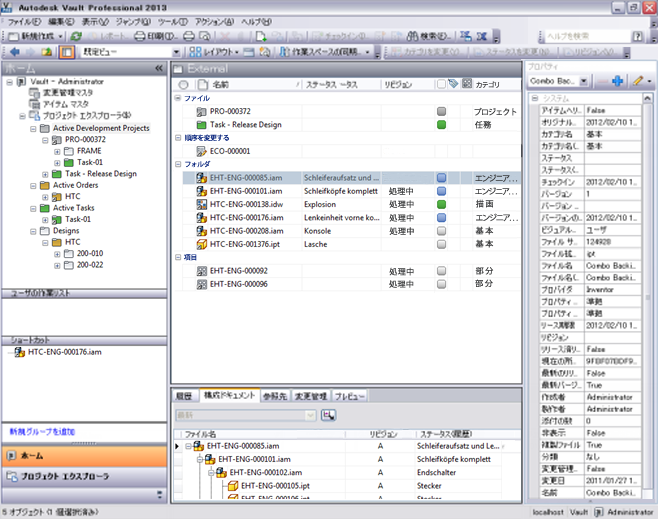Click the crossed-arrows icon with small disk
Viewport: 658px width, 519px height.
465,37
